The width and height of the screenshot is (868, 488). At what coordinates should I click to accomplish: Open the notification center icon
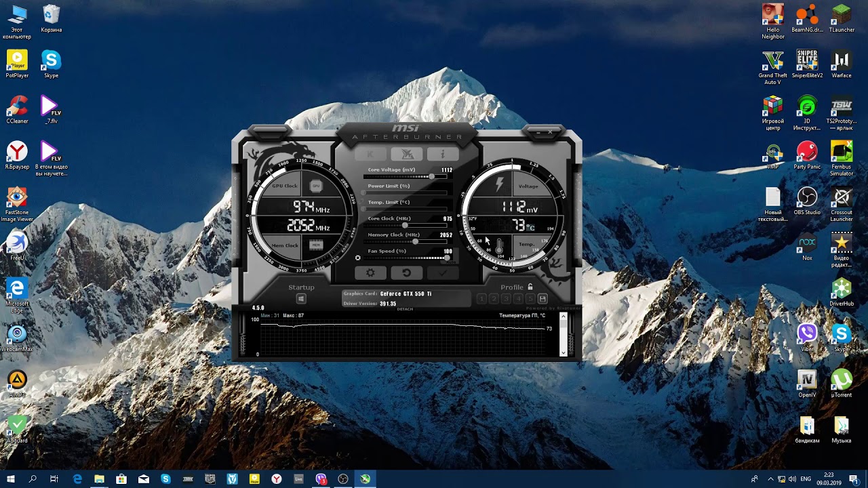coord(854,479)
